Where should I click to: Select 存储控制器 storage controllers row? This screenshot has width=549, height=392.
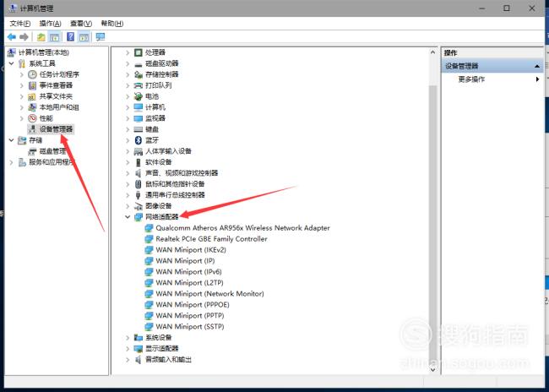(x=162, y=74)
